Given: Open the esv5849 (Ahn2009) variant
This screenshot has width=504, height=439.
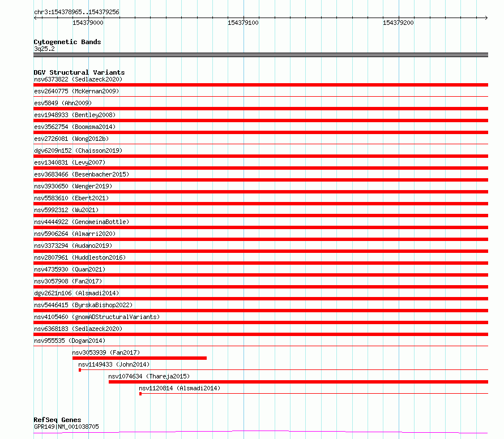Looking at the screenshot, I should point(63,103).
